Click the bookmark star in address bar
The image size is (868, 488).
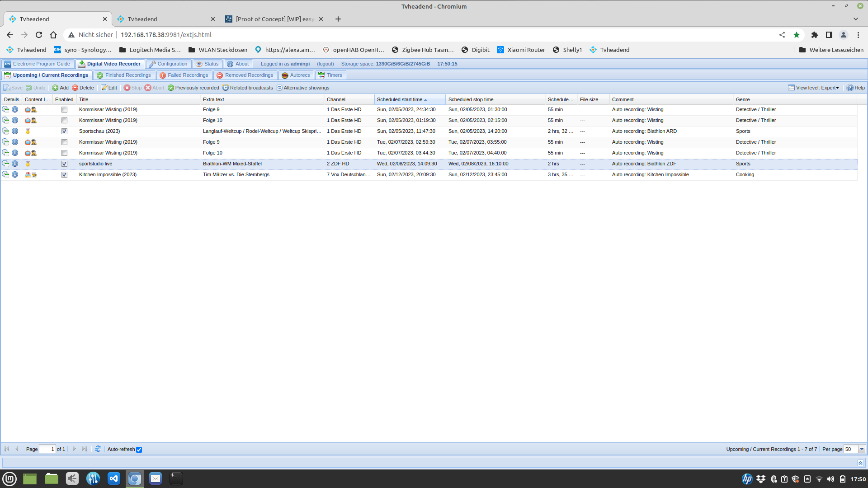797,35
